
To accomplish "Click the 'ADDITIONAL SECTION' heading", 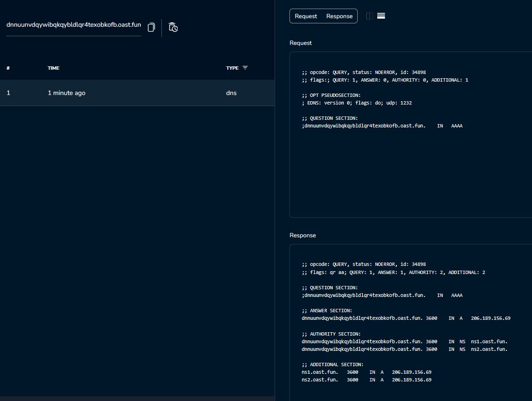I will coord(332,365).
